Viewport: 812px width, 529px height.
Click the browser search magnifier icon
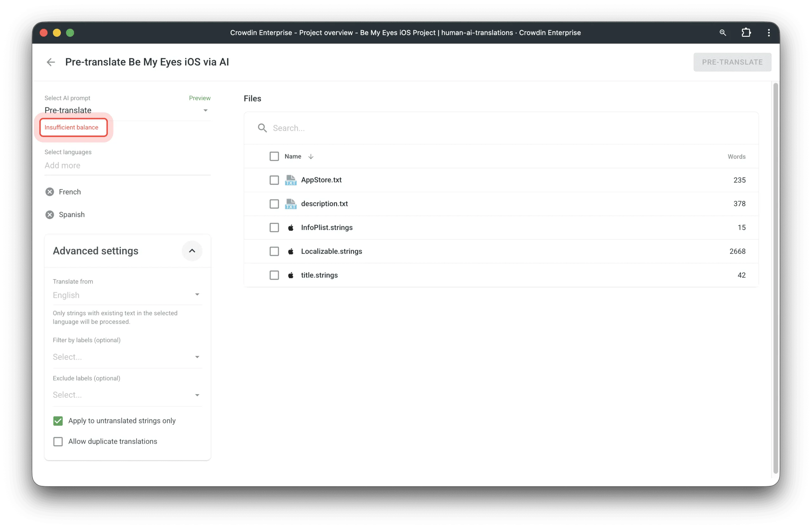point(722,33)
